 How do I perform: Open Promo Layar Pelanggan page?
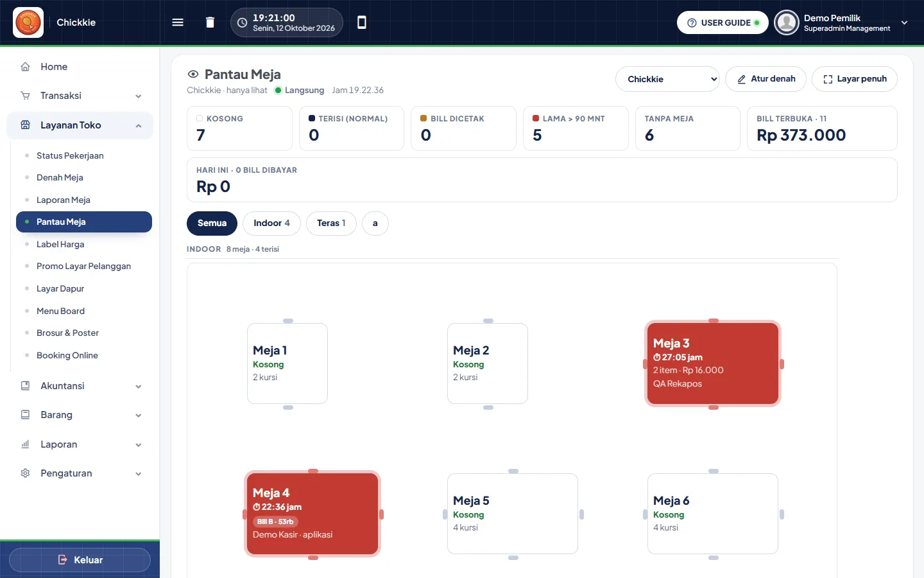pyautogui.click(x=84, y=266)
